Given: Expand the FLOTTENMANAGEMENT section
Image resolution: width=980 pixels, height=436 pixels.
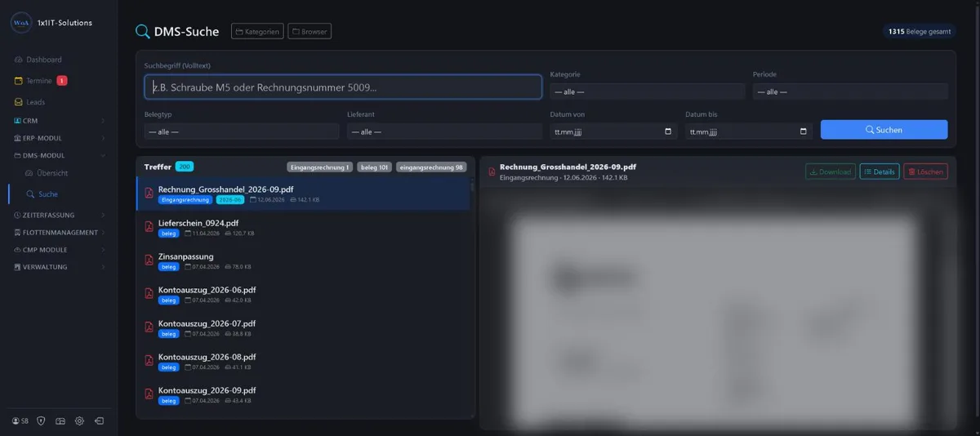Looking at the screenshot, I should coord(59,233).
